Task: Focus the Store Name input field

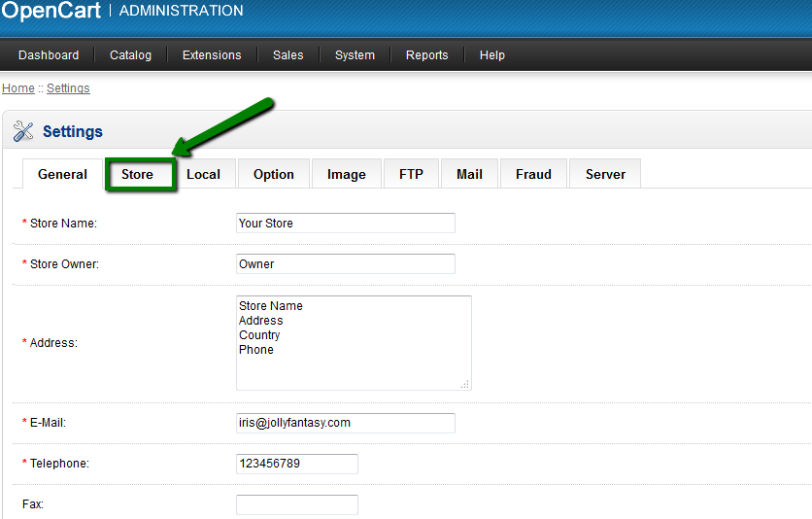Action: click(x=346, y=224)
